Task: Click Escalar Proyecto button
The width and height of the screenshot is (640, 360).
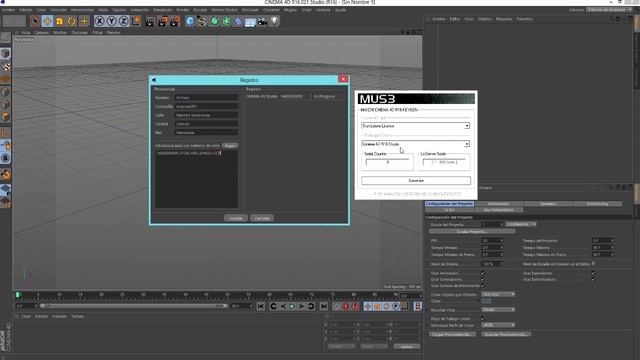Action: point(472,232)
